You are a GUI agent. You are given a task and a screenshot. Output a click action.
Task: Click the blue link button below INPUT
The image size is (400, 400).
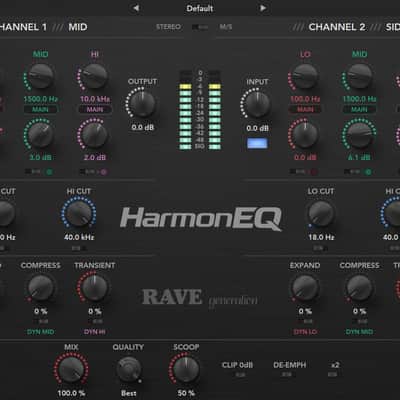257,144
